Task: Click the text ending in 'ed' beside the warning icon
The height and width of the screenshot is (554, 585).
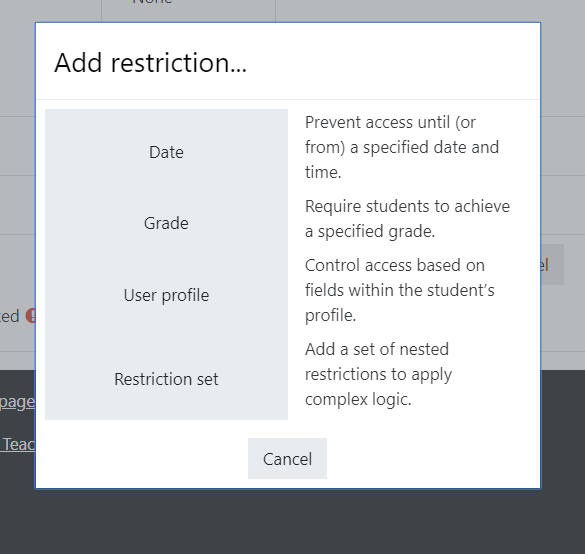Action: (9, 316)
